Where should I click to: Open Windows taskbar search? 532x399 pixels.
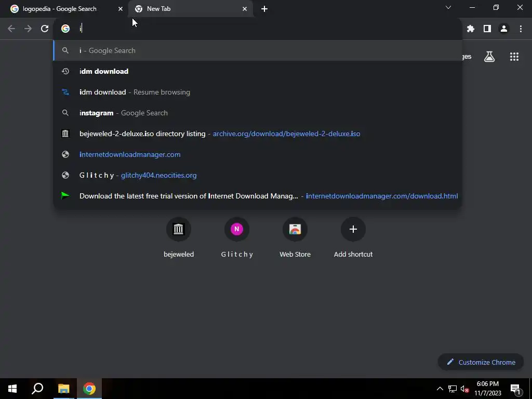(x=37, y=389)
